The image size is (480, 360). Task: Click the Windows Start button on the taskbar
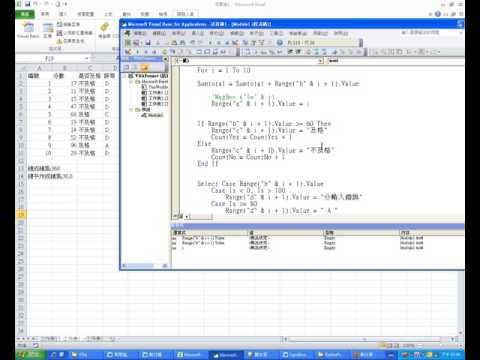[31, 354]
